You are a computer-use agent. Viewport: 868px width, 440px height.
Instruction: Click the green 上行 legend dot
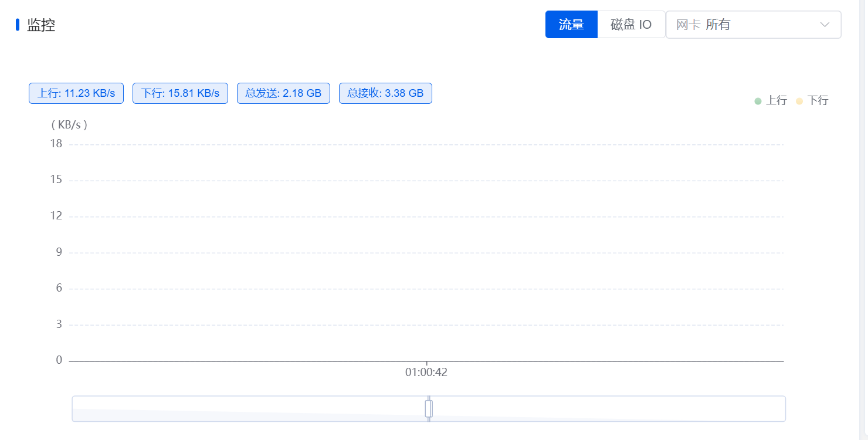[758, 101]
